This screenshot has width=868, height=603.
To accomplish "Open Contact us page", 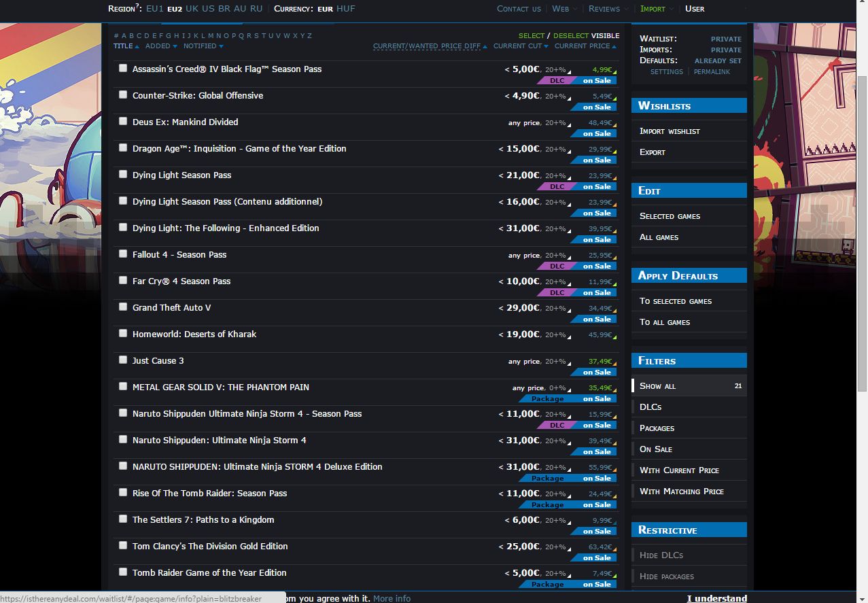I will 519,9.
